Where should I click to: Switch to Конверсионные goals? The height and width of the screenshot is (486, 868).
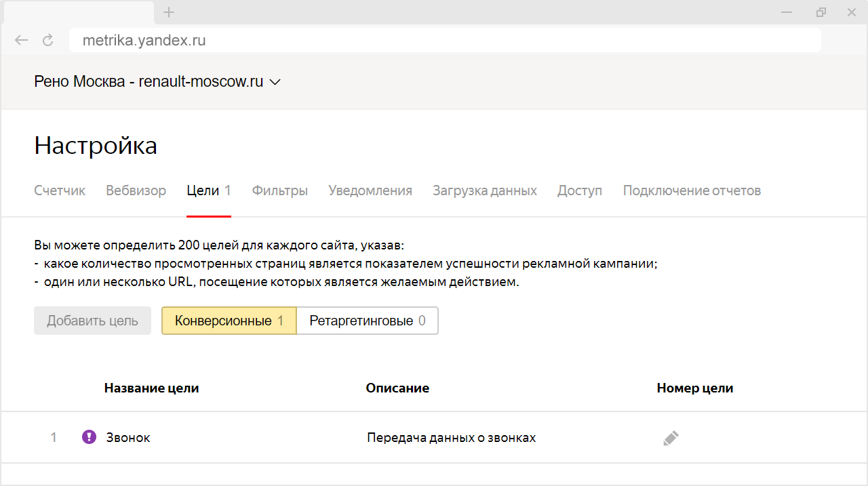coord(229,321)
